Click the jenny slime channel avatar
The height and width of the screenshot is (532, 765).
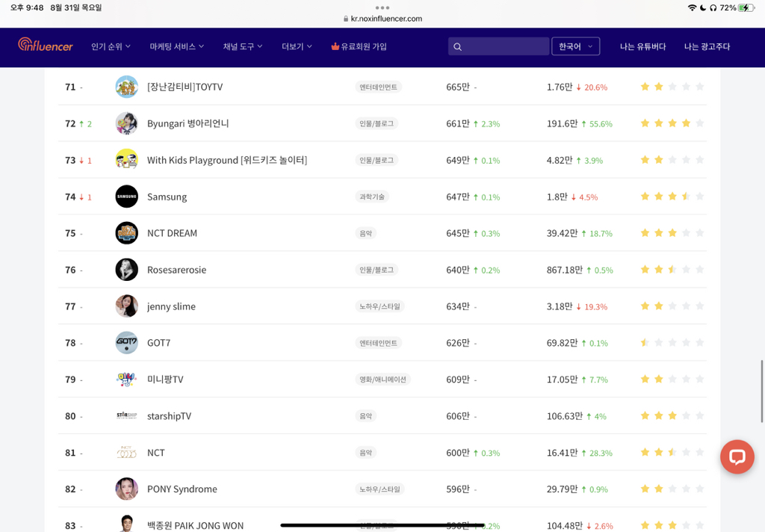tap(127, 306)
